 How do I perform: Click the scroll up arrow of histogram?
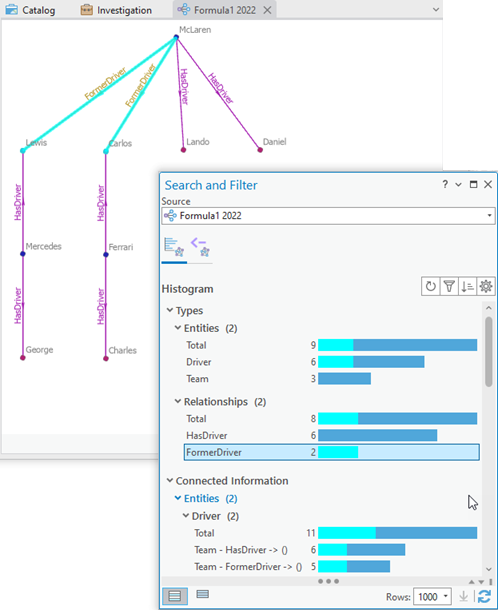[x=489, y=308]
